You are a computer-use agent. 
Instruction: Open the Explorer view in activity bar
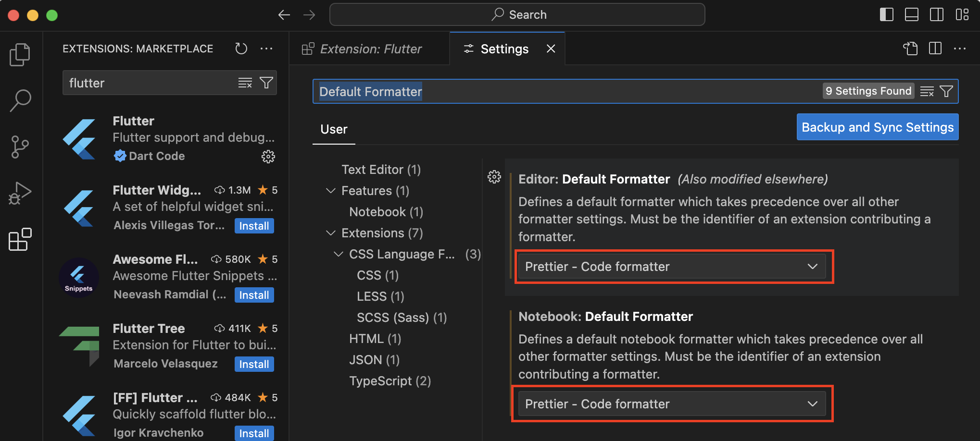point(20,55)
